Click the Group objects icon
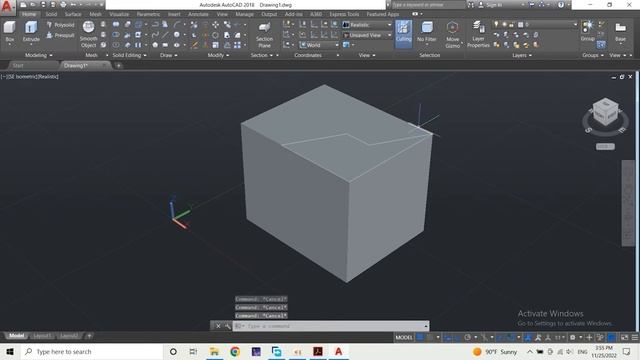This screenshot has width=640, height=360. (587, 31)
